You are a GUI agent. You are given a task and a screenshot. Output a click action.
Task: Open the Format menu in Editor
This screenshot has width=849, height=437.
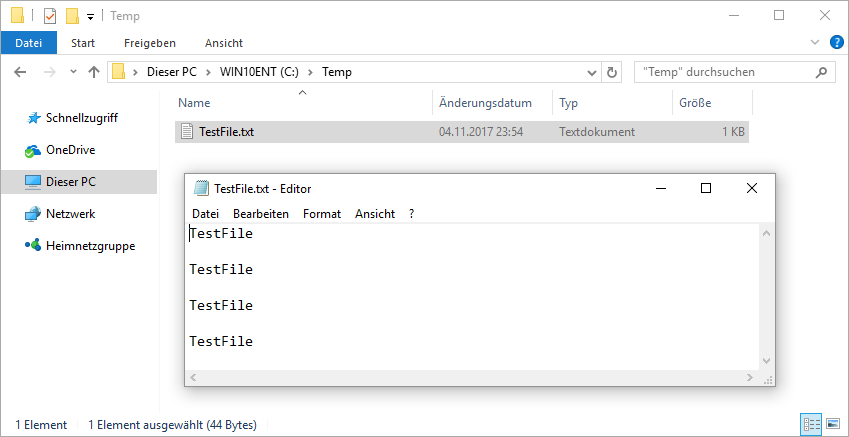point(321,214)
